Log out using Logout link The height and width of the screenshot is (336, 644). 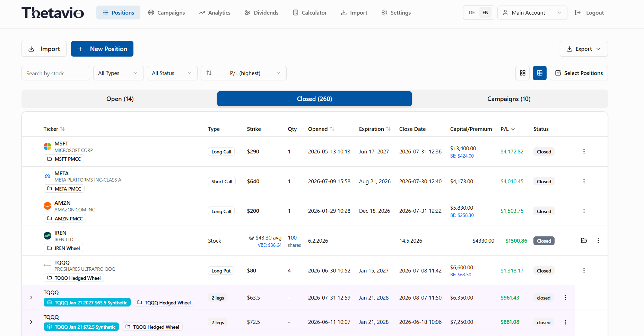589,12
